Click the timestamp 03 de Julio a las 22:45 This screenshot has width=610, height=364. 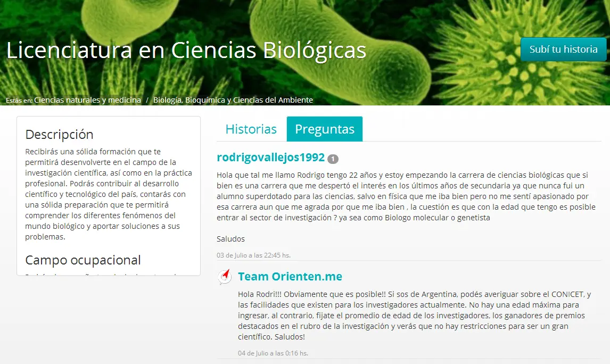(x=253, y=255)
